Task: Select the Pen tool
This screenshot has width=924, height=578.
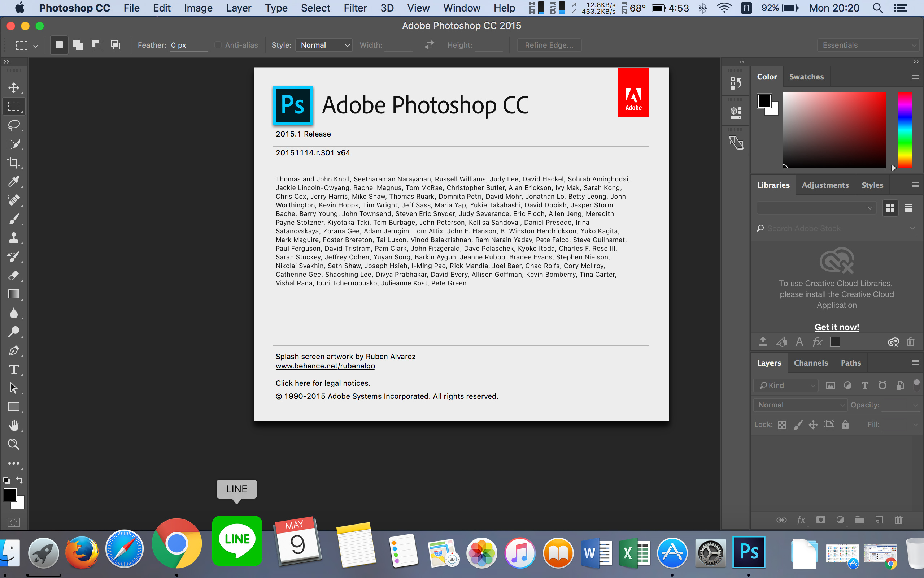Action: coord(14,350)
